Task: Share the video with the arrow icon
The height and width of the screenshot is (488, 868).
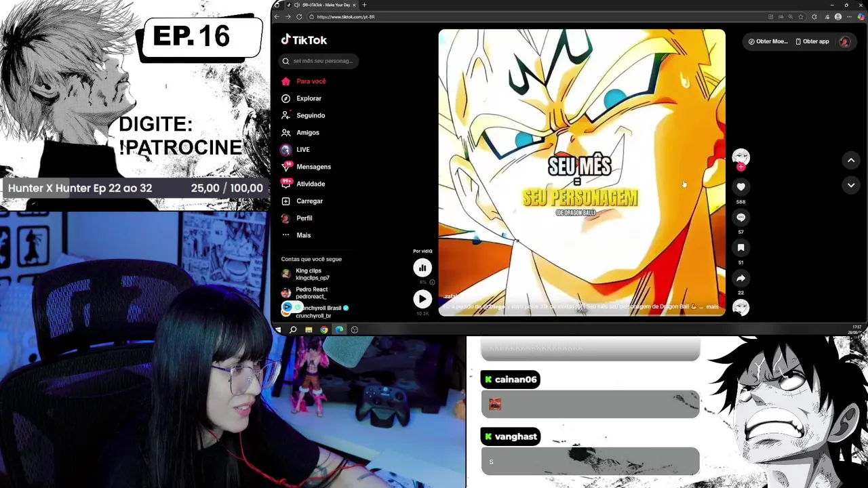Action: point(741,279)
